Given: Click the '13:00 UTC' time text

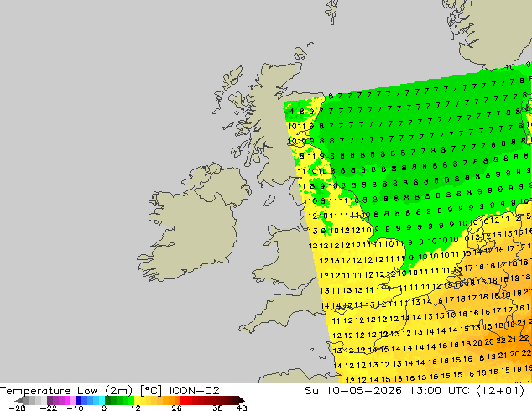Looking at the screenshot, I should click(440, 391).
